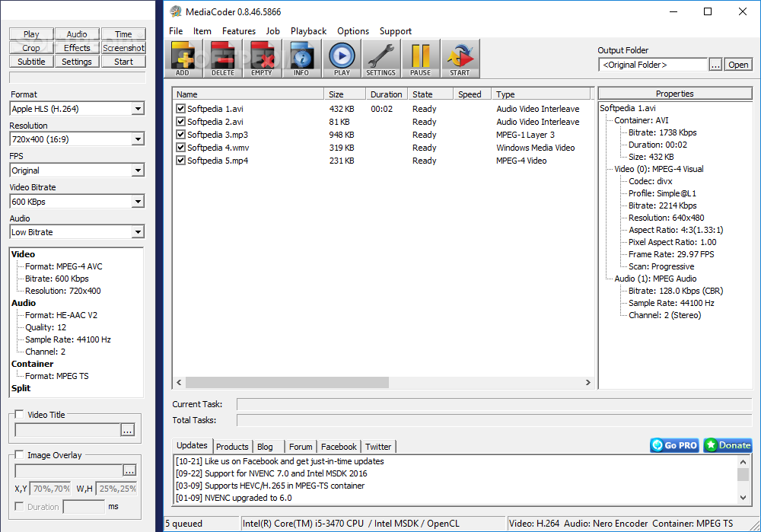Click the EMPTY list toolbar icon
This screenshot has width=761, height=532.
(x=262, y=59)
